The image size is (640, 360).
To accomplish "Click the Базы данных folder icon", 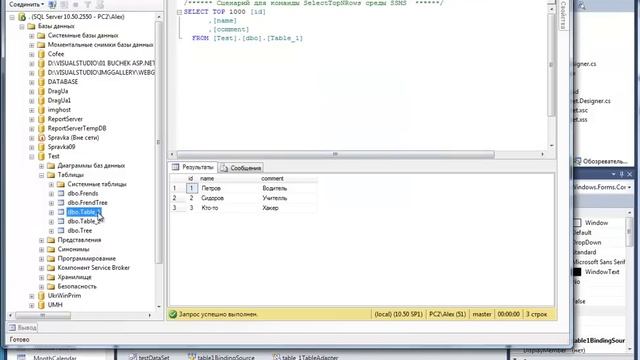I will (x=31, y=26).
